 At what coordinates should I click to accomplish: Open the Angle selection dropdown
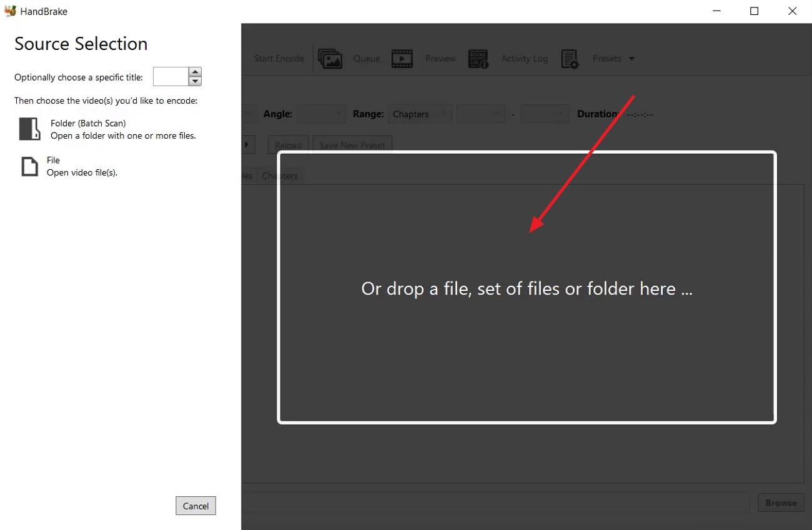(320, 114)
